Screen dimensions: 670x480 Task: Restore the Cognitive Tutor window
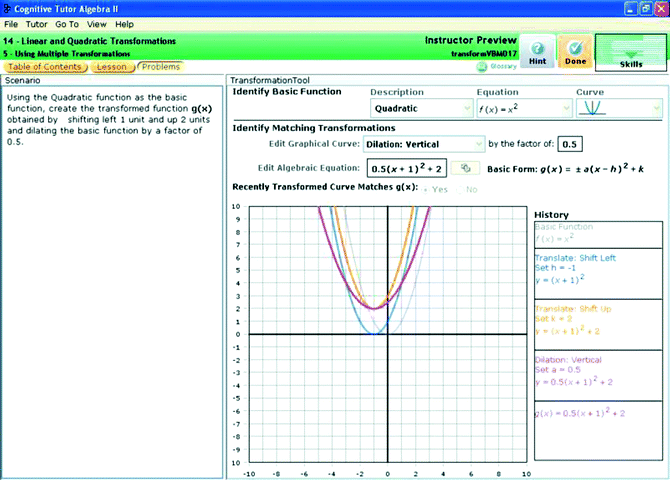pyautogui.click(x=646, y=8)
